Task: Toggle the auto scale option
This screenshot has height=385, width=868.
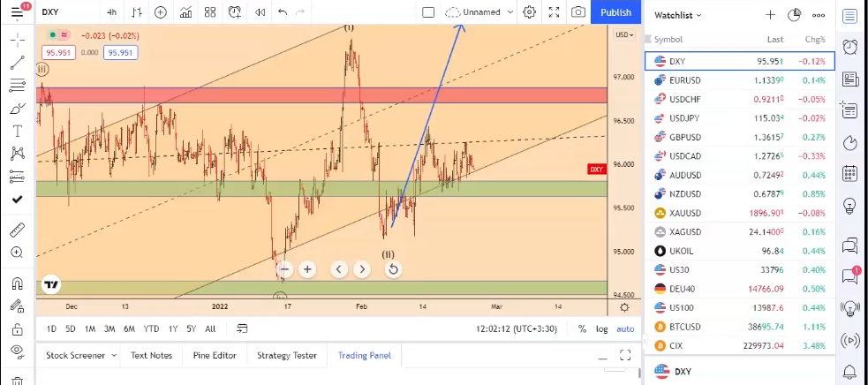Action: coord(625,328)
